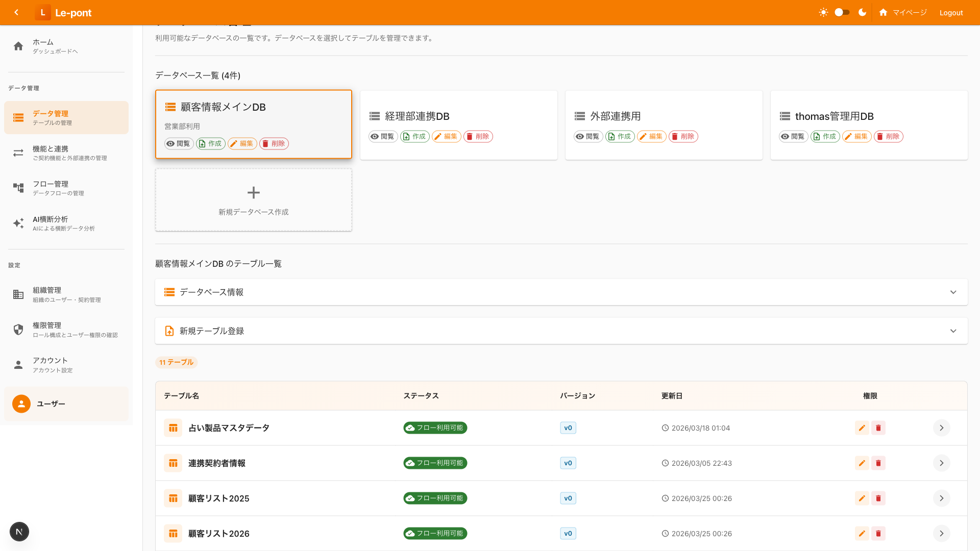The height and width of the screenshot is (551, 980).
Task: Click the back arrow in top header
Action: point(16,12)
